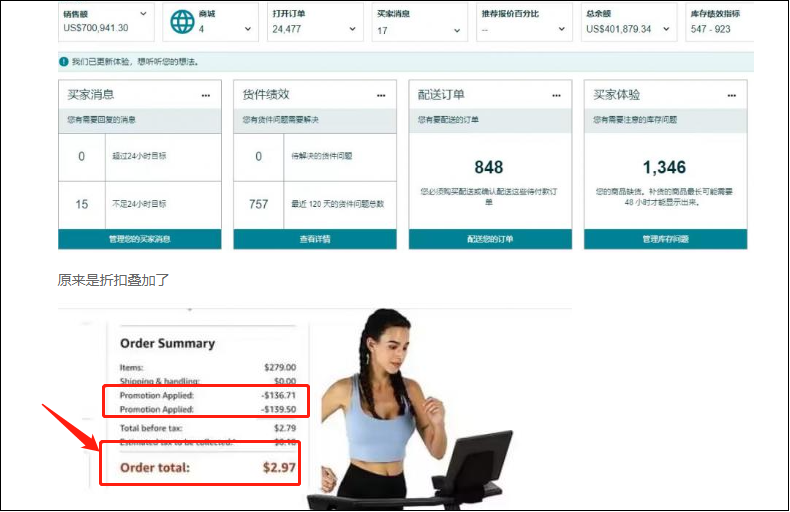The image size is (790, 512).
Task: Click the green info icon in the banner
Action: [63, 62]
